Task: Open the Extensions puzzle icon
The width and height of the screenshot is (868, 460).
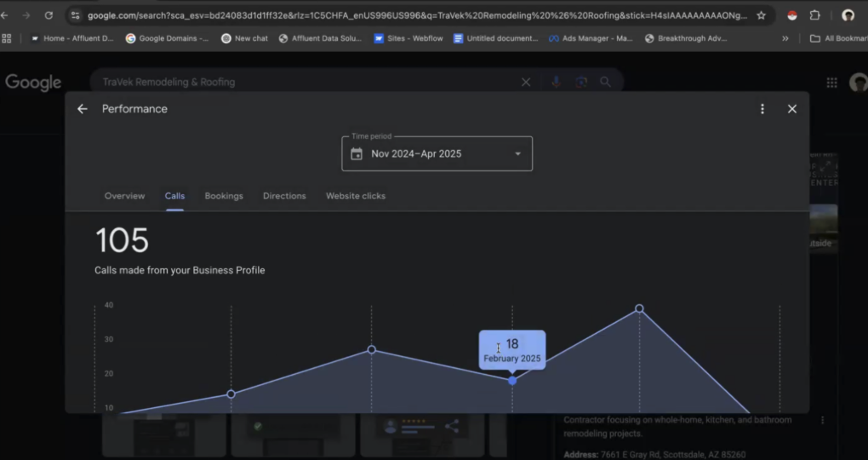Action: pyautogui.click(x=815, y=15)
